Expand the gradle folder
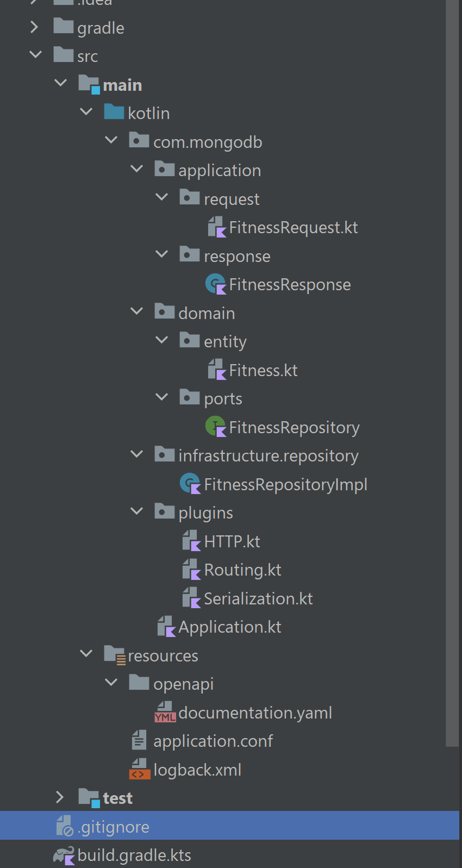462x868 pixels. pos(35,27)
